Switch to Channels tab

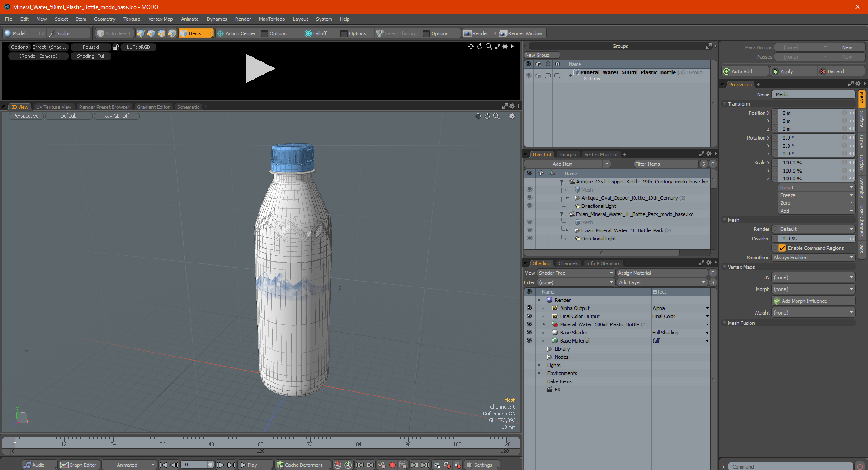pyautogui.click(x=568, y=263)
